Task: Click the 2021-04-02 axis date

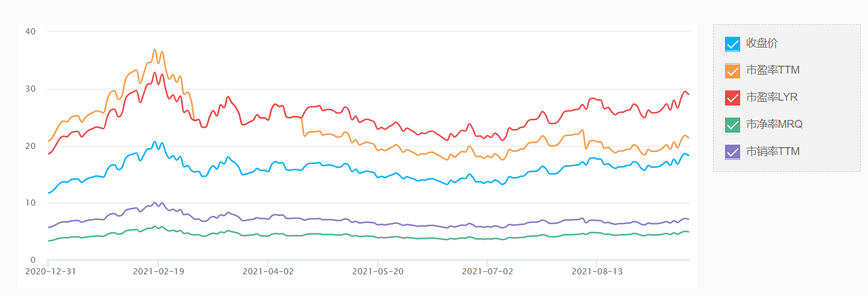Action: coord(268,271)
